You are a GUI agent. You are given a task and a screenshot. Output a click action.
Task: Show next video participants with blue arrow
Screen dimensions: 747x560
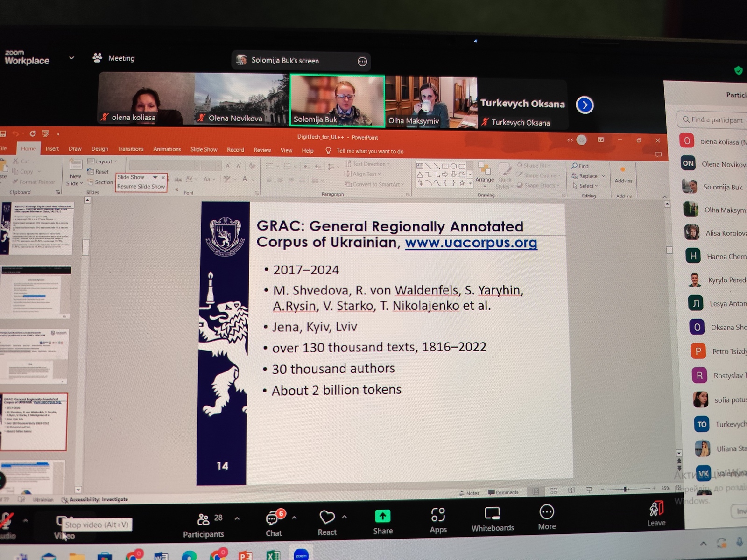click(x=585, y=105)
